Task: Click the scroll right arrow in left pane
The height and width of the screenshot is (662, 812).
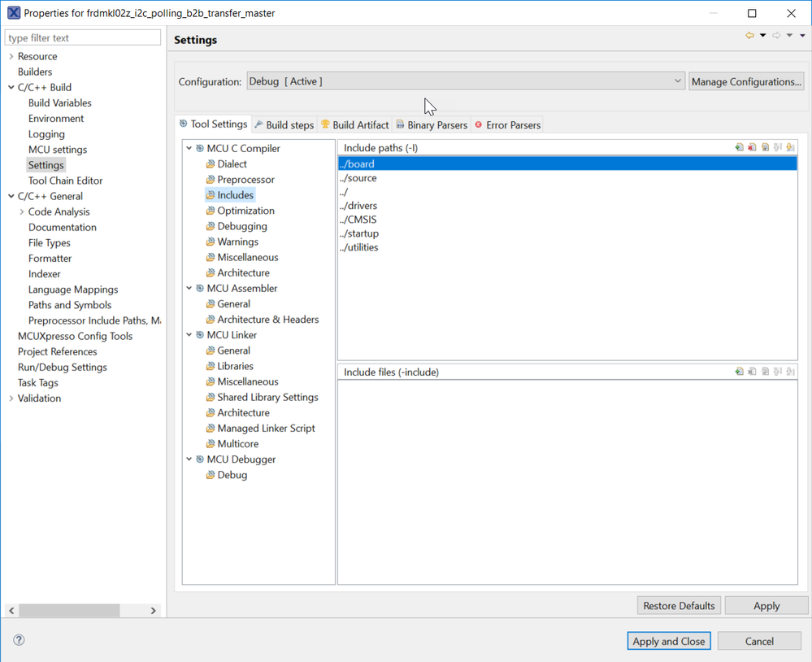Action: pos(154,610)
